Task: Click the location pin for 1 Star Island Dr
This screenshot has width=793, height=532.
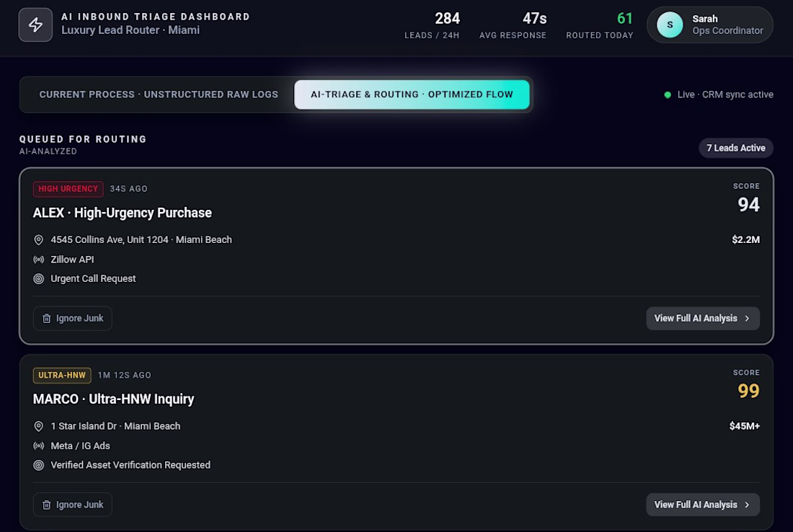Action: pos(38,426)
